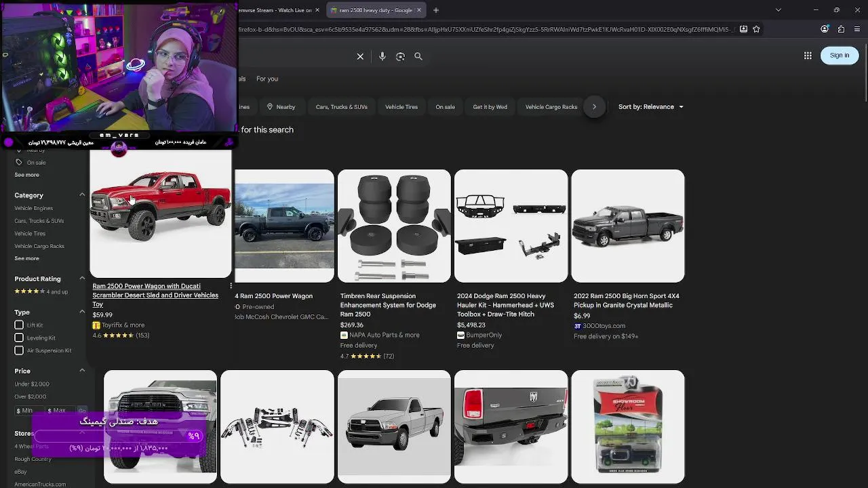868x488 pixels.
Task: Collapse the Type filter section
Action: coord(82,312)
